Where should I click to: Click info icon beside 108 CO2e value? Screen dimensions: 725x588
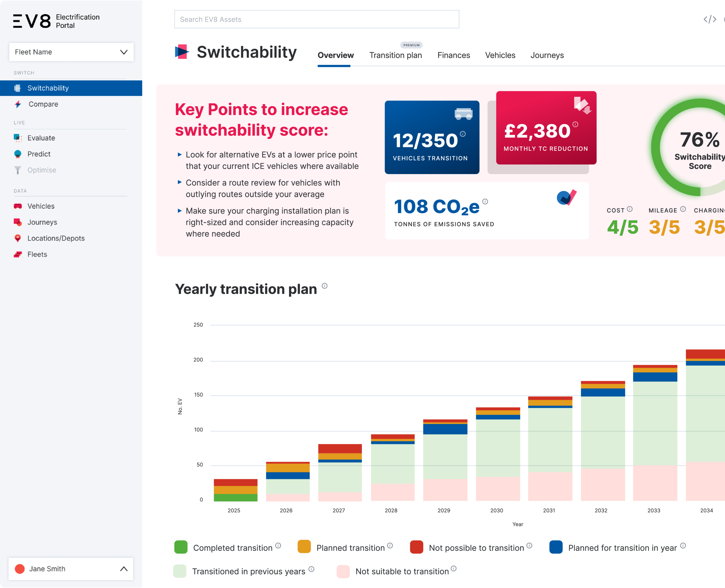click(485, 202)
